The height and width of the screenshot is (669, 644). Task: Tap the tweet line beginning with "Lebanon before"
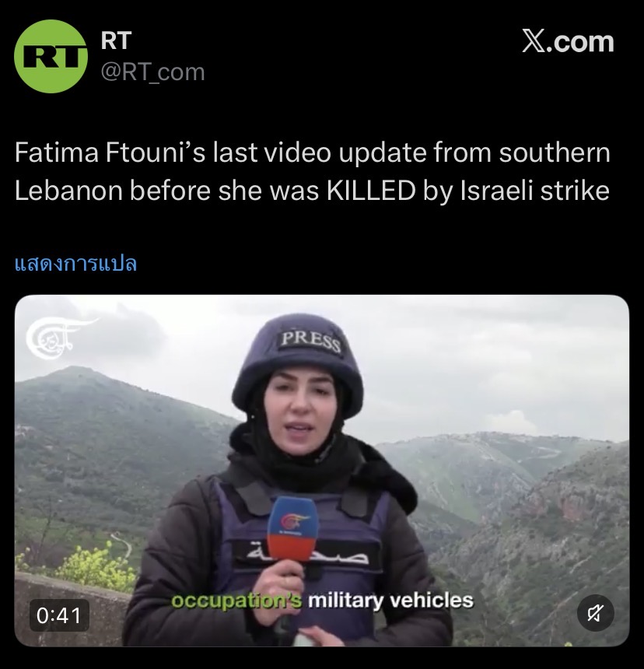[x=312, y=191]
